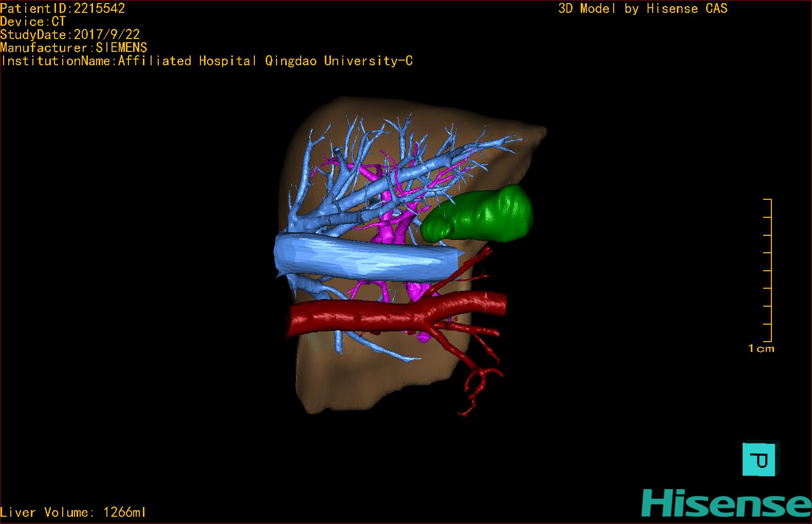Image resolution: width=812 pixels, height=524 pixels.
Task: Click the 'StudyDate:2017/9/22' text
Action: click(x=70, y=34)
